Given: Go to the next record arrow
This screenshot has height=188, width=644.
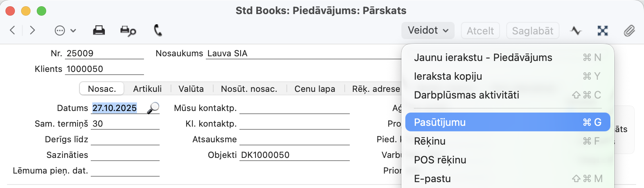Looking at the screenshot, I should (32, 30).
